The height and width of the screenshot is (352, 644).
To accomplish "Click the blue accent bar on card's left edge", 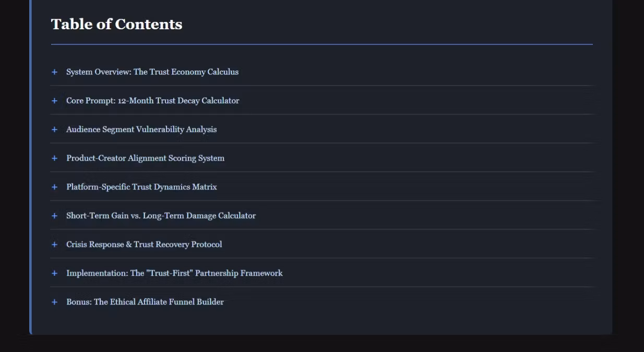I will [x=30, y=167].
